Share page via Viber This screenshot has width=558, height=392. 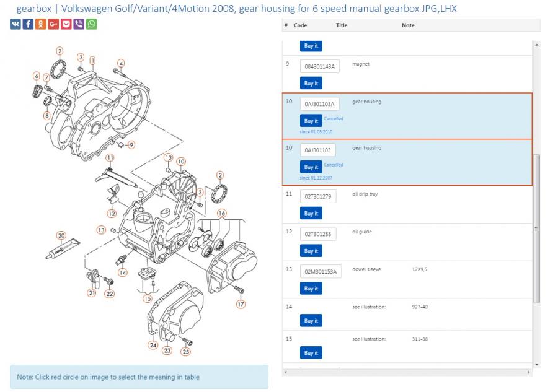pyautogui.click(x=79, y=24)
